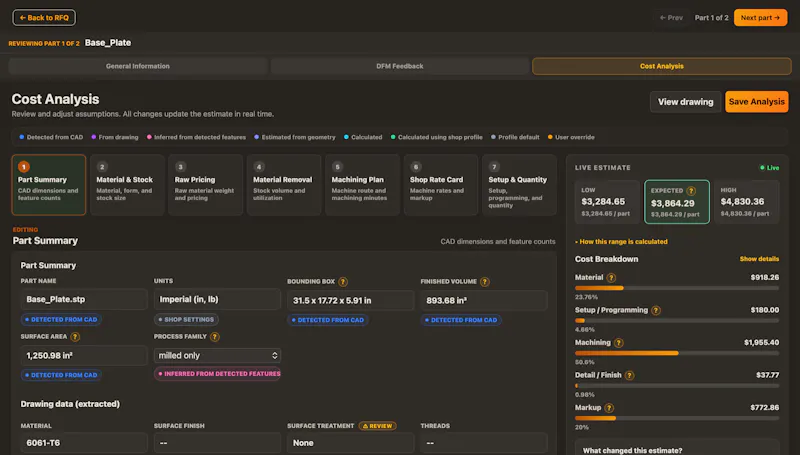Click the Bounding Box help icon
800x455 pixels.
pyautogui.click(x=343, y=282)
